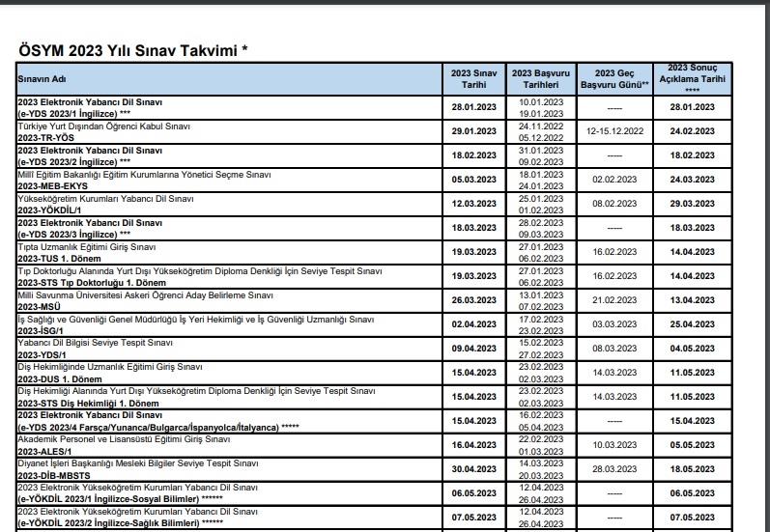
Task: Select the 2023 Sonuç Açıklama Tarihi header
Action: (x=694, y=78)
